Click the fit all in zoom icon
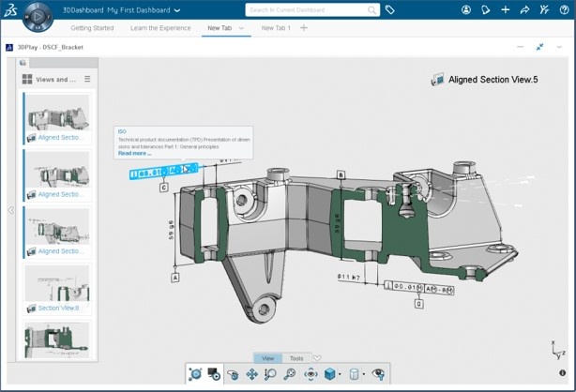The image size is (576, 392). click(x=290, y=374)
